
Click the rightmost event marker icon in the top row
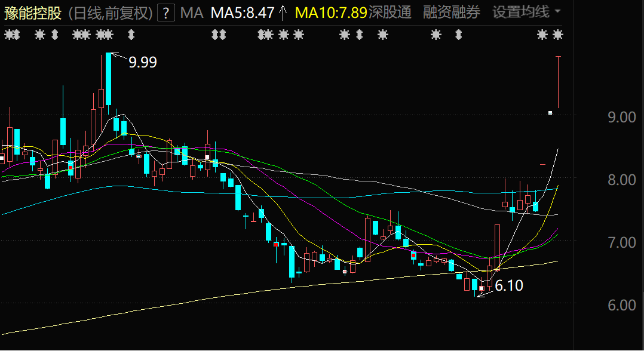tap(558, 35)
